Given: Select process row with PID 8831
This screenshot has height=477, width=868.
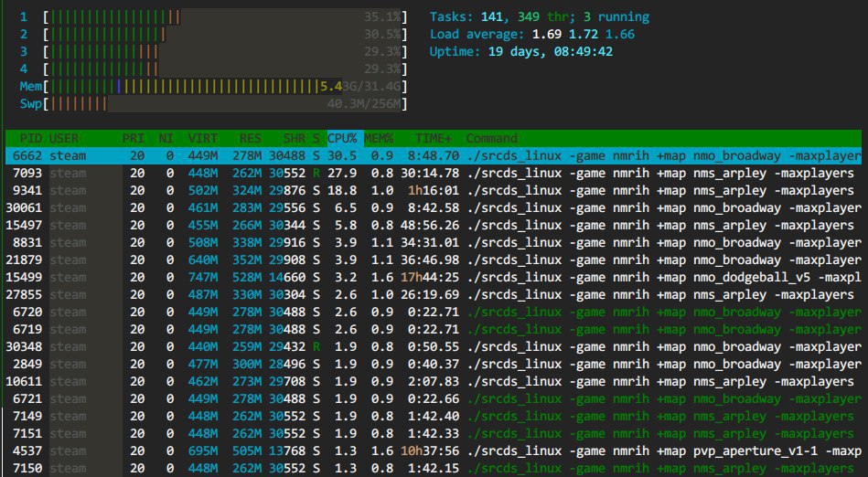Looking at the screenshot, I should [434, 242].
